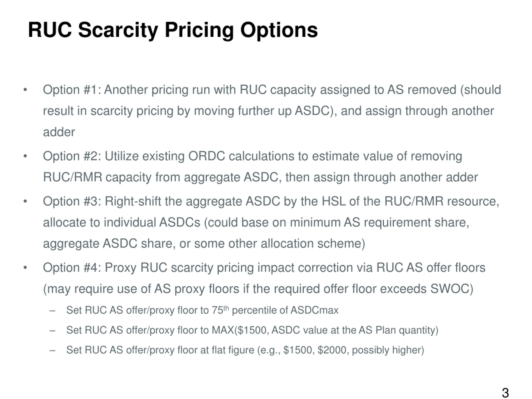
Task: Click the Option #2 ORDC calculations paragraph
Action: pos(260,167)
